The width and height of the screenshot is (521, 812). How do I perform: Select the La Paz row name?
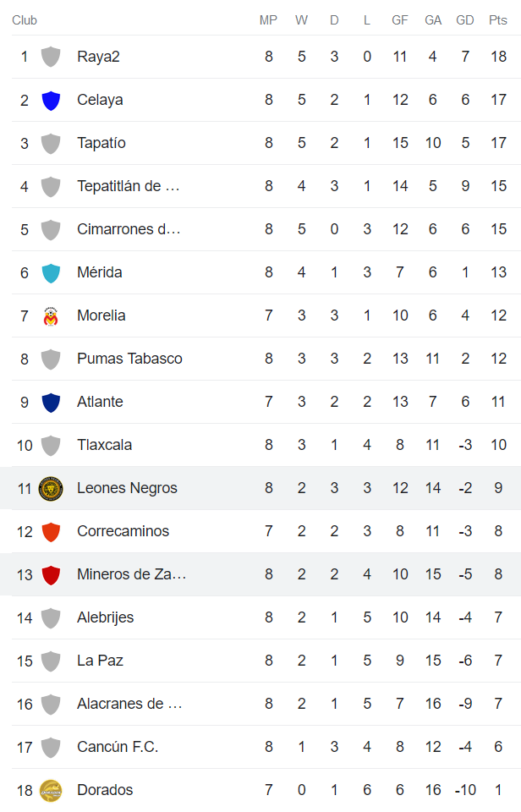(100, 661)
